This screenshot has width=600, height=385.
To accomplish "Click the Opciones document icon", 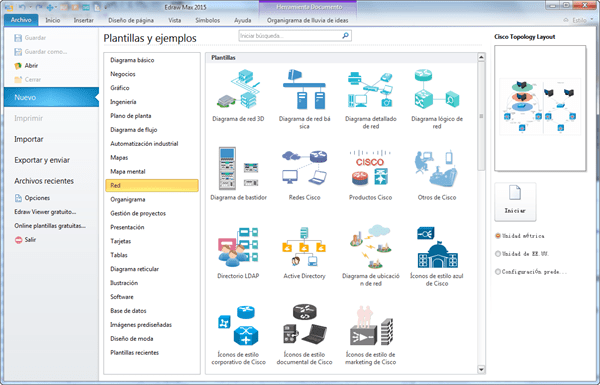I will click(18, 198).
